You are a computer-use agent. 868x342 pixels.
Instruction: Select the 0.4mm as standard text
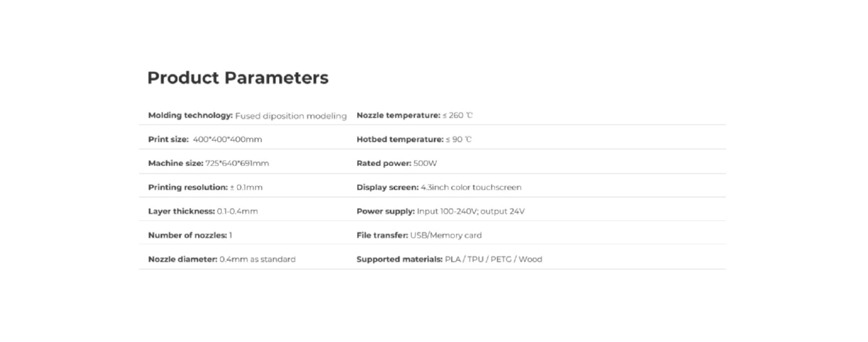[258, 259]
